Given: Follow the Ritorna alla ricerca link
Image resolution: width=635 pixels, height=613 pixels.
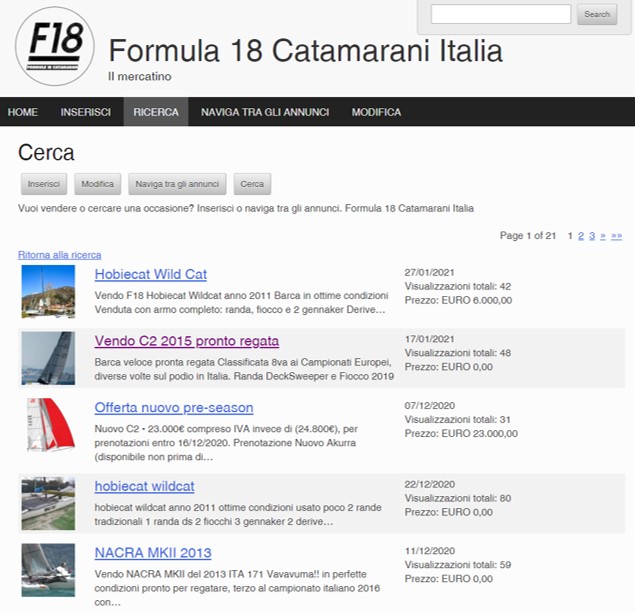Looking at the screenshot, I should pos(60,255).
